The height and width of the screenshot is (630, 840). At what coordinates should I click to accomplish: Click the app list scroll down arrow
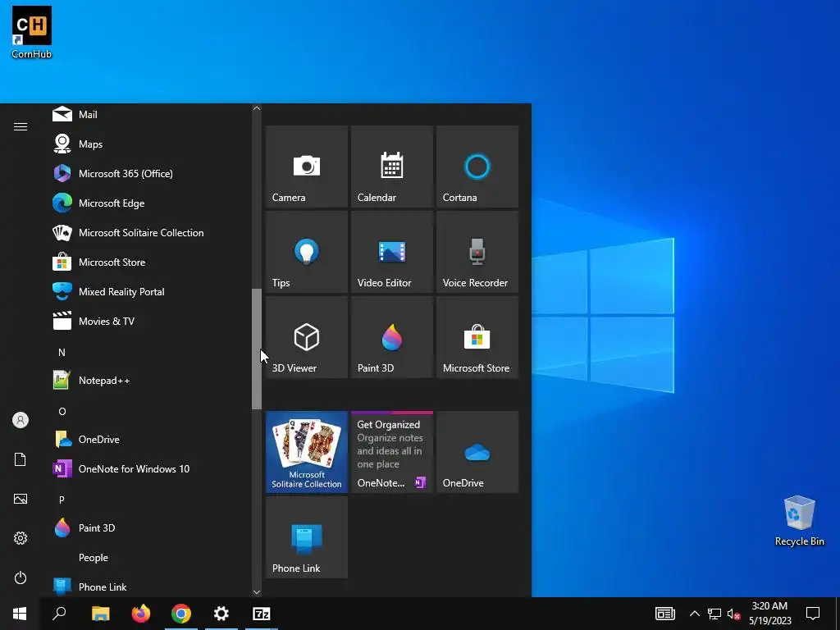tap(257, 592)
